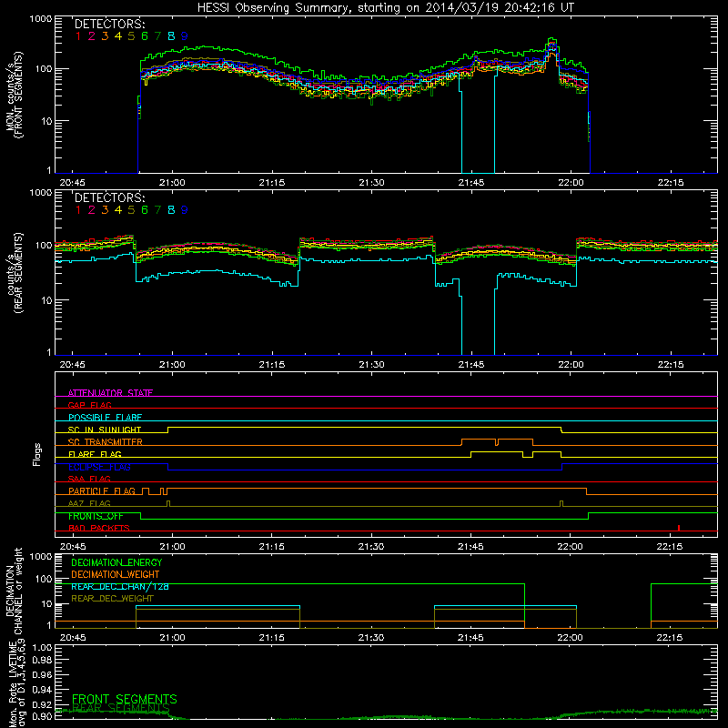This screenshot has height=728, width=728.
Task: Click the 20:45 tick label under Flags plot
Action: [x=73, y=547]
